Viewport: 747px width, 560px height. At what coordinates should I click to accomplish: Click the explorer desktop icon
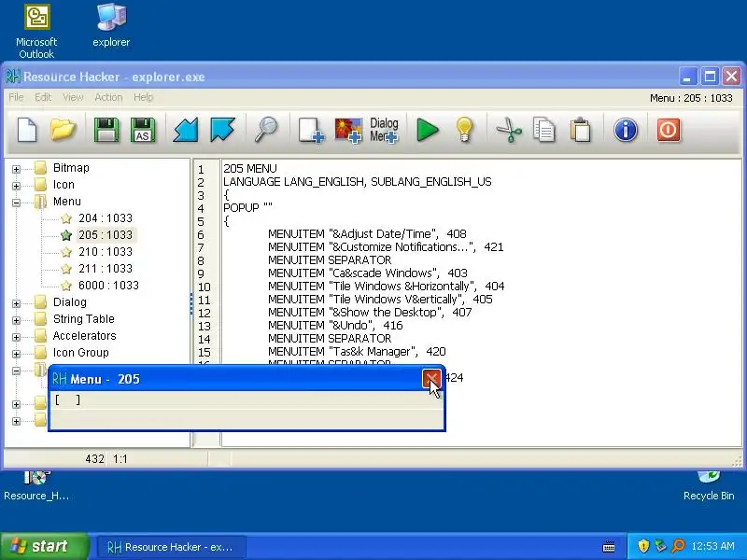pos(111,26)
